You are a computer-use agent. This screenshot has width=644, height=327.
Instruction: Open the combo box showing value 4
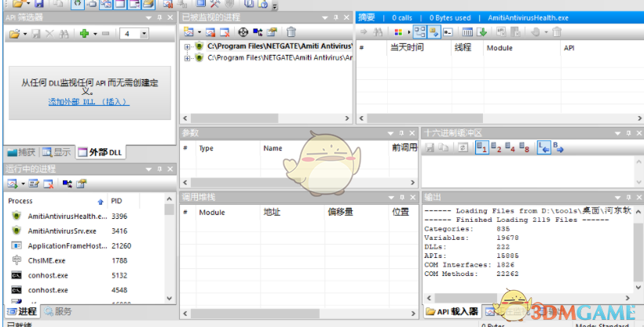(x=134, y=34)
